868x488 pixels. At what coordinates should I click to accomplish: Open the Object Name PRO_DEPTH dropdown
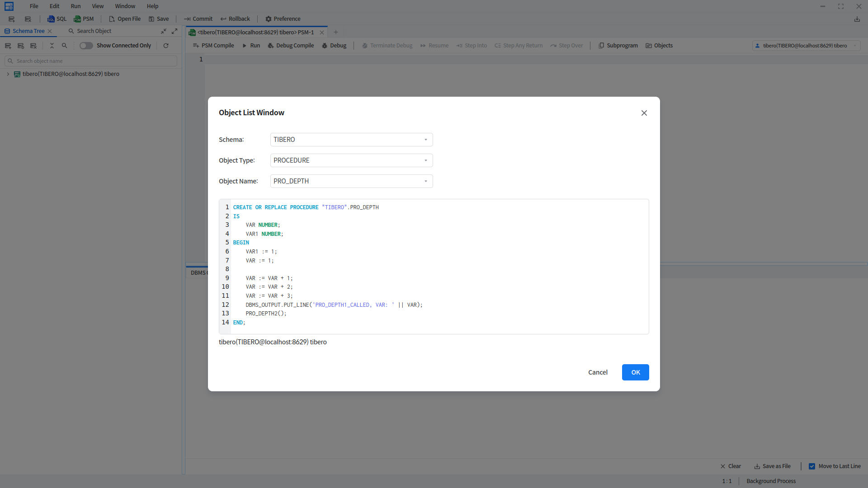(x=351, y=181)
